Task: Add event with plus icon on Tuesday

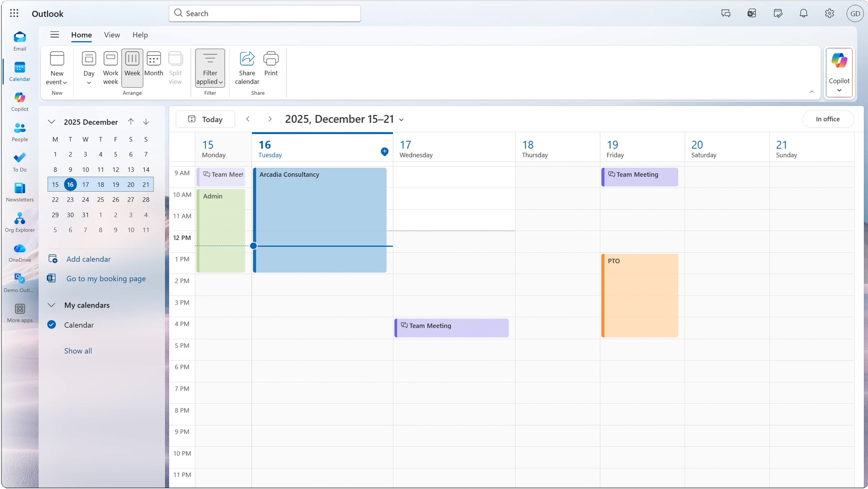Action: point(384,151)
